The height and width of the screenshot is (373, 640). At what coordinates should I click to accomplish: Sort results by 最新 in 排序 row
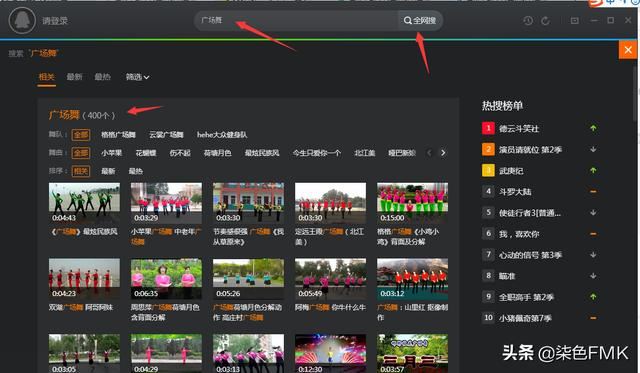[x=108, y=171]
